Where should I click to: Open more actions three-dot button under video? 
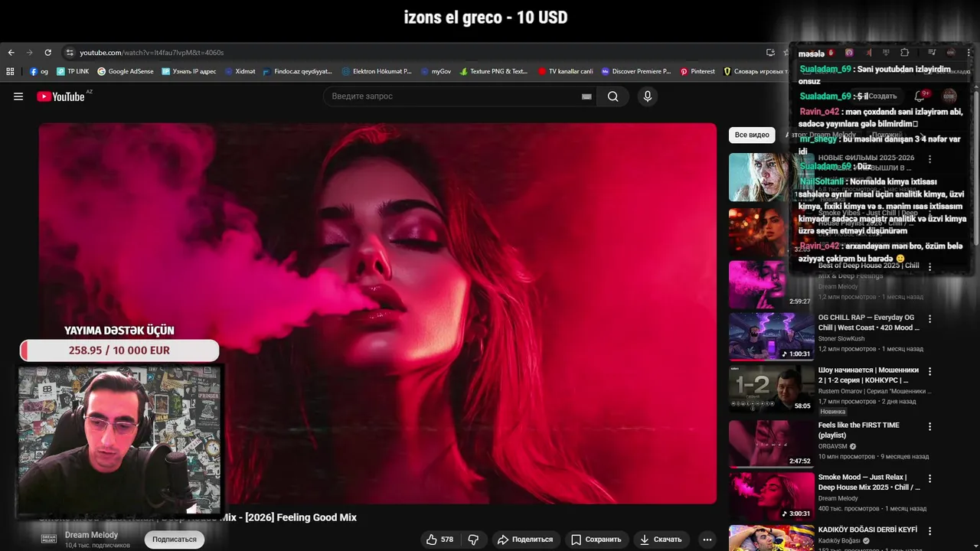[x=707, y=540]
